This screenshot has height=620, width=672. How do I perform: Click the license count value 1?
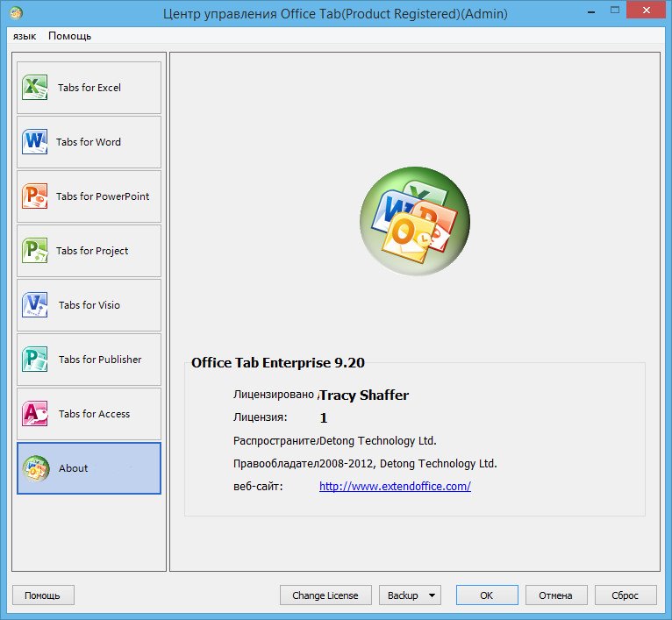[324, 417]
